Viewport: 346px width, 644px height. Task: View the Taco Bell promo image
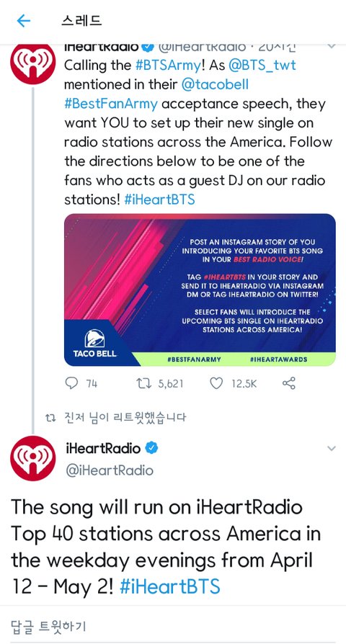pos(200,290)
